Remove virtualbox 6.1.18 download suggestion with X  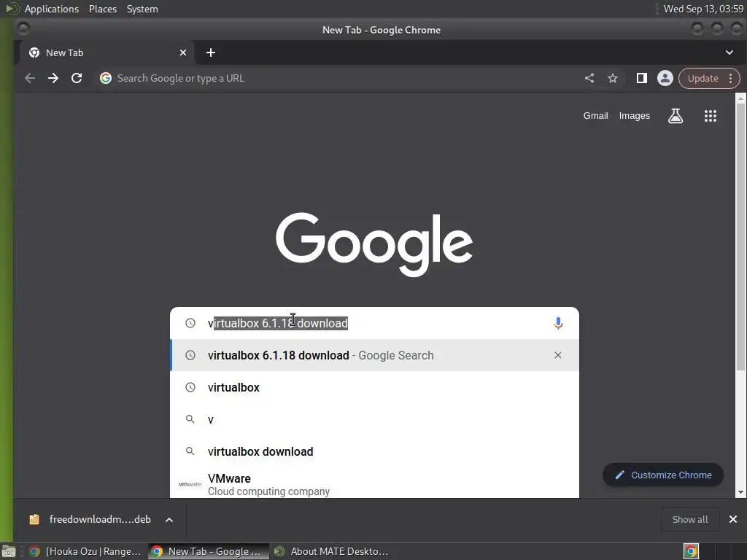pos(558,355)
